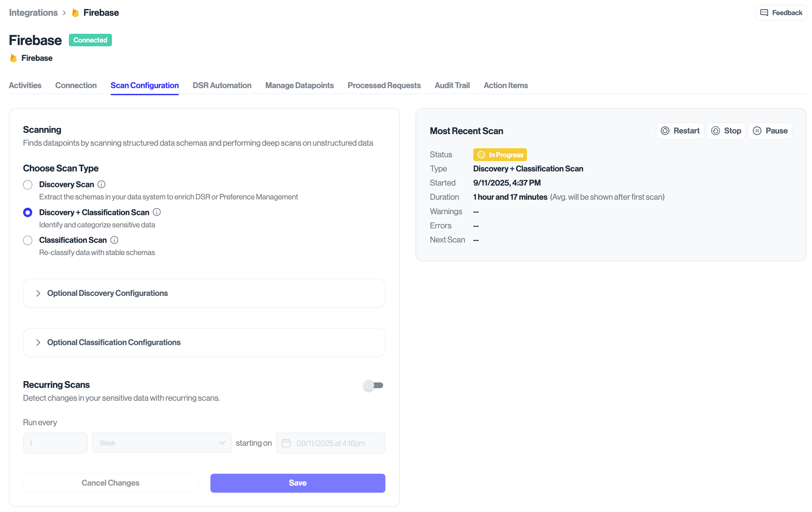
Task: Click the Feedback speech bubble icon
Action: (764, 13)
